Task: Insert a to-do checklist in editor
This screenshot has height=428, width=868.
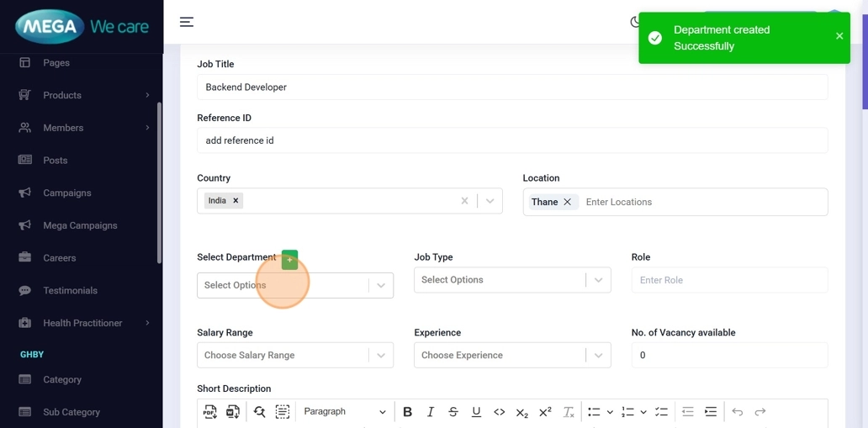Action: pos(661,412)
